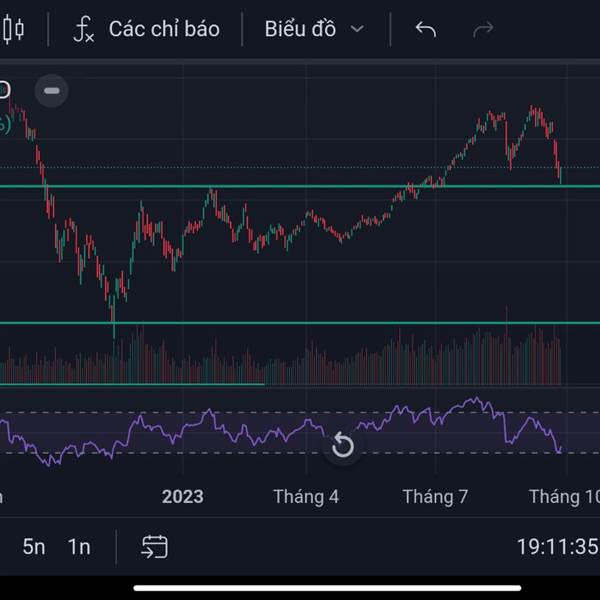Open the go-to-date calendar icon
This screenshot has height=600, width=600.
[x=155, y=547]
